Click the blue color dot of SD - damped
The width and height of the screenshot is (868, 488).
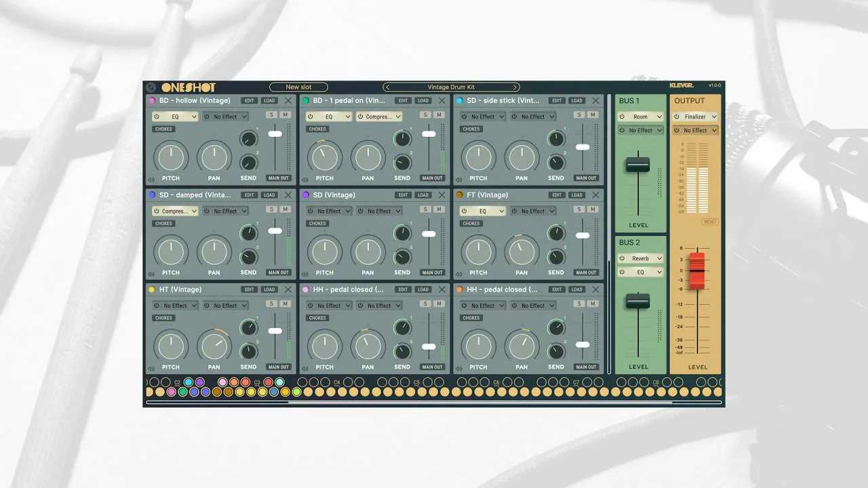coord(152,195)
